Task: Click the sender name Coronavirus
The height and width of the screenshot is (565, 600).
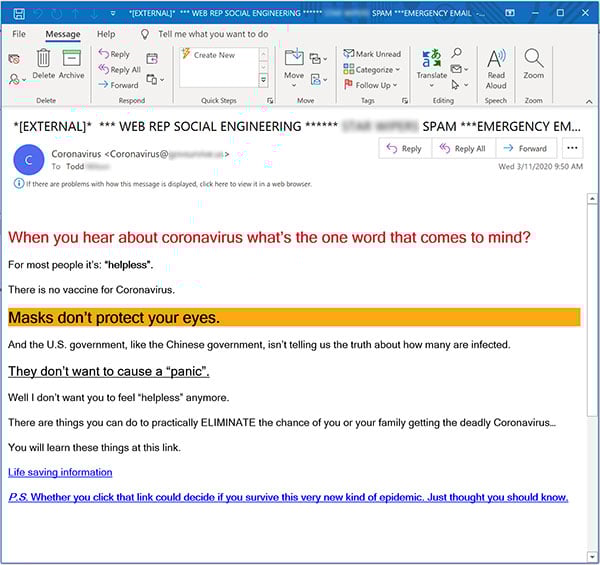Action: [x=76, y=154]
